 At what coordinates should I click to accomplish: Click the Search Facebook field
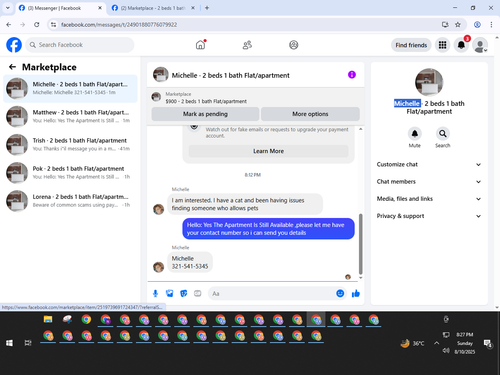[x=80, y=45]
